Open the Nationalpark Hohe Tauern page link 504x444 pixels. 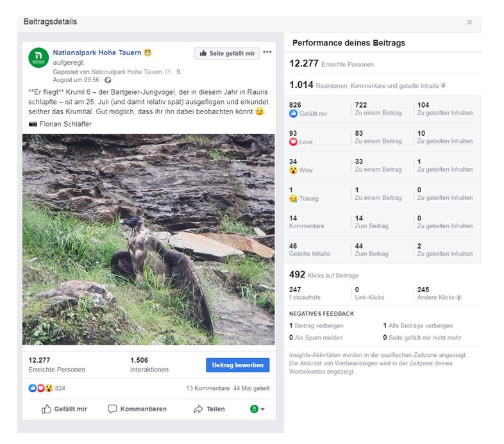pyautogui.click(x=97, y=53)
